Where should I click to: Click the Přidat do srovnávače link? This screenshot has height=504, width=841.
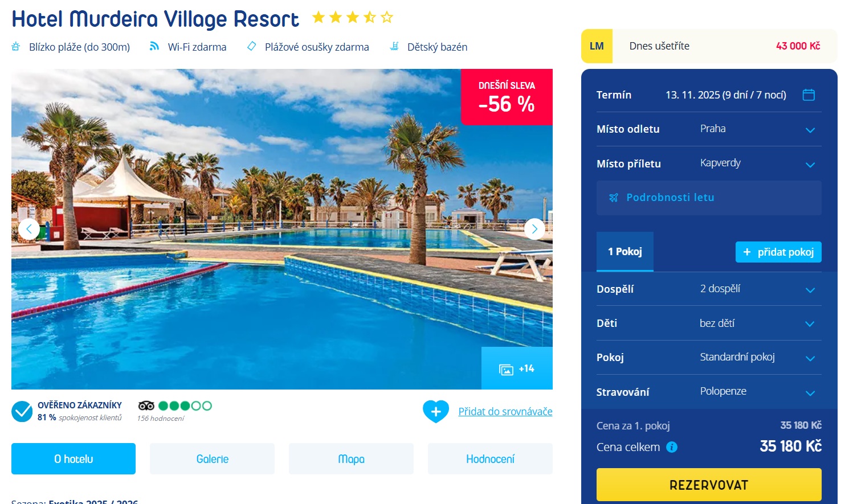click(x=505, y=411)
